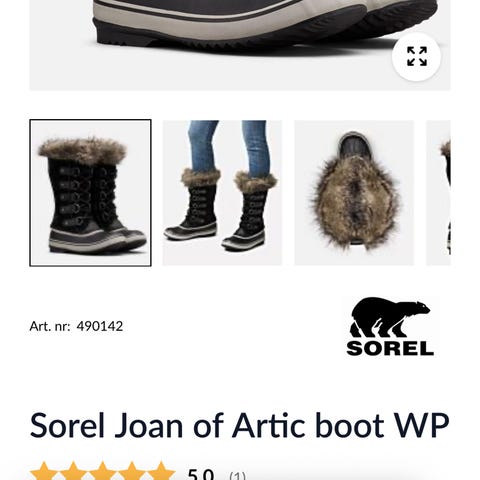Select the partially visible fourth thumbnail

click(x=438, y=193)
